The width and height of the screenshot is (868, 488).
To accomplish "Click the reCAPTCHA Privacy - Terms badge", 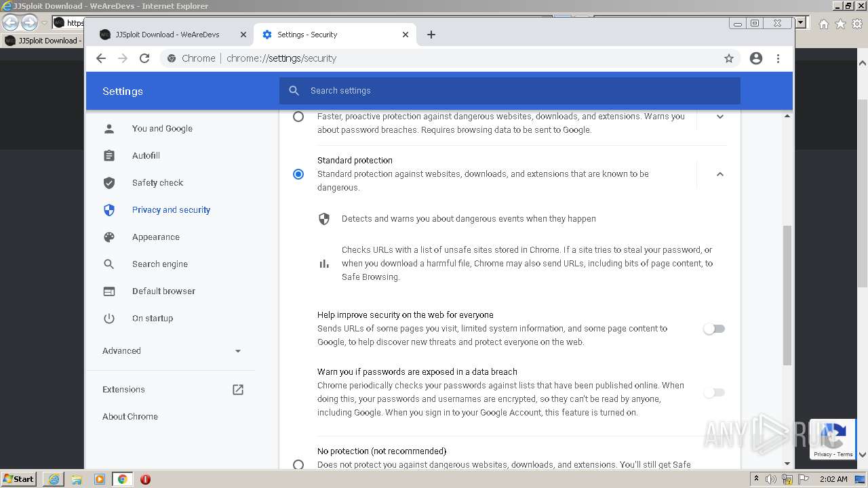I will 833,440.
